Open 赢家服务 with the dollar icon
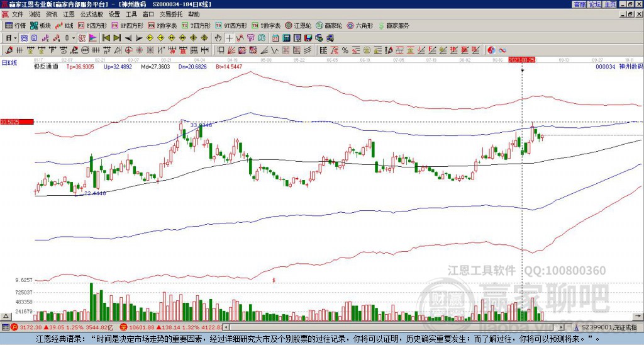Viewport: 644px width, 345px height. tap(394, 25)
